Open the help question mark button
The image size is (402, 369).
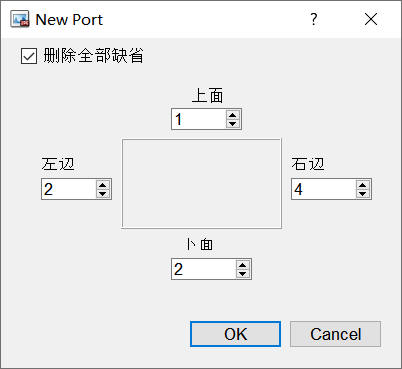point(313,19)
